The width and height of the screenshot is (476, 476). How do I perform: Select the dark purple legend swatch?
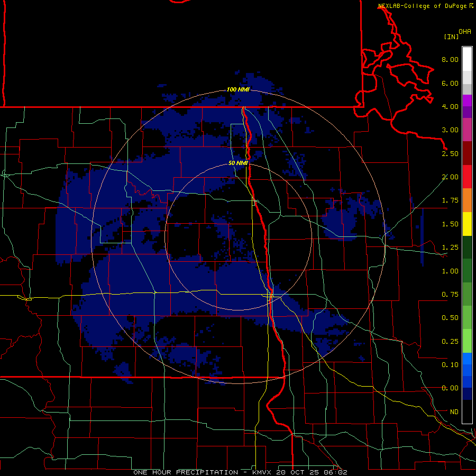467,112
